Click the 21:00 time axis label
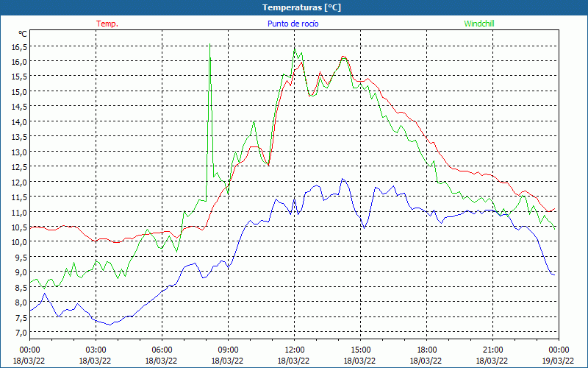Image resolution: width=588 pixels, height=368 pixels. pyautogui.click(x=492, y=350)
